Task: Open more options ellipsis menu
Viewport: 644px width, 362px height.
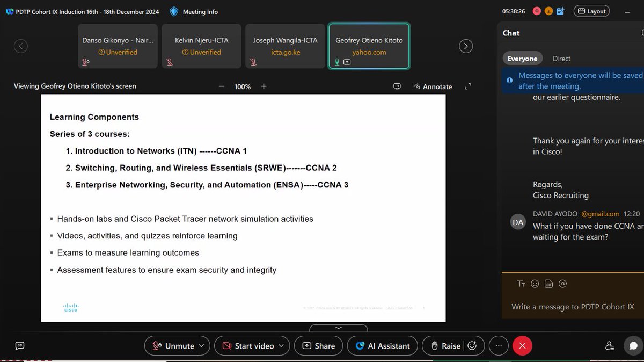Action: [x=499, y=346]
